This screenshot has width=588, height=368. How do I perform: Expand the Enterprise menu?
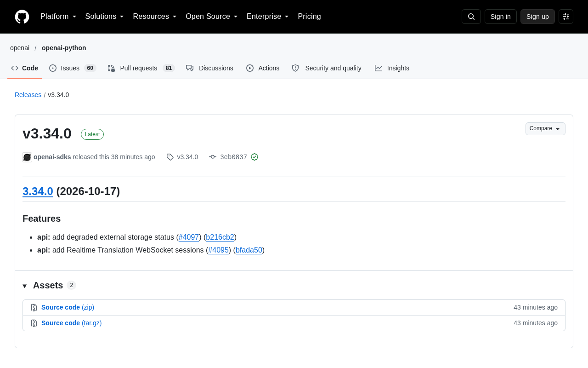[x=268, y=17]
